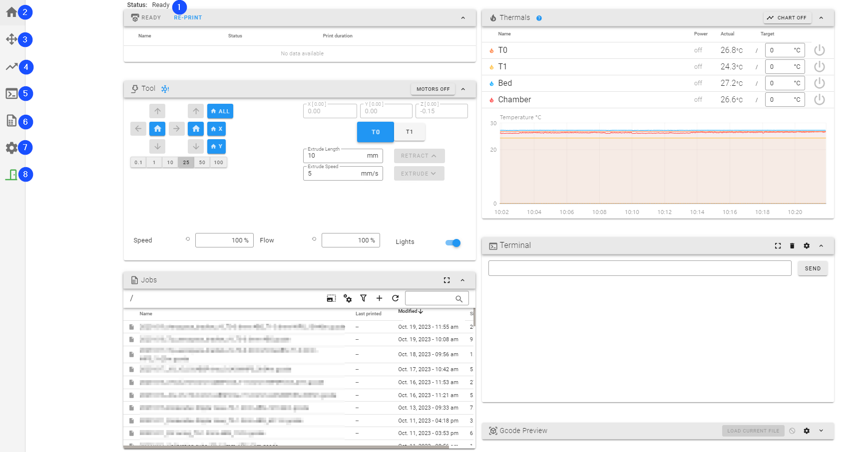
Task: Open the trend chart page in the sidebar
Action: pos(11,66)
